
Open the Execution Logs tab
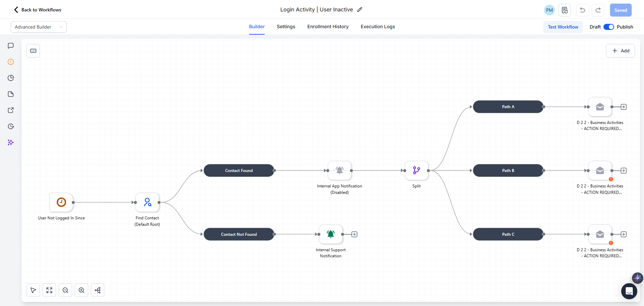pyautogui.click(x=378, y=27)
